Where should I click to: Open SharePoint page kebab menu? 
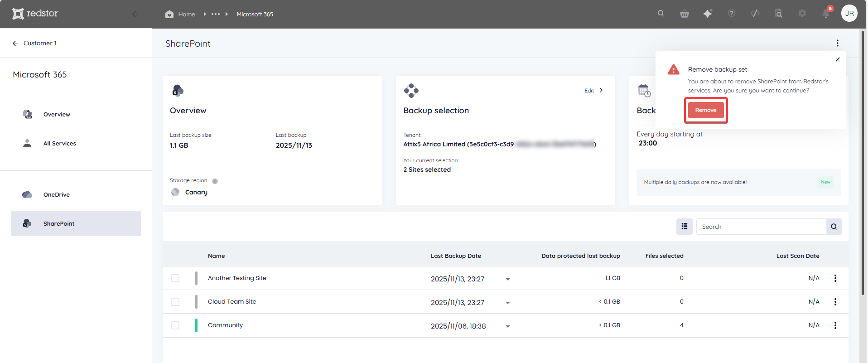click(837, 43)
